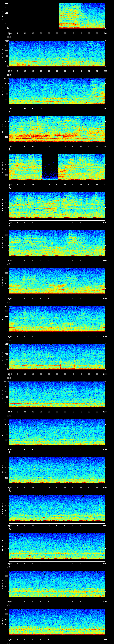Click the 14:15:00 start time label
Viewport: 114px width, 644px height.
tap(9, 450)
